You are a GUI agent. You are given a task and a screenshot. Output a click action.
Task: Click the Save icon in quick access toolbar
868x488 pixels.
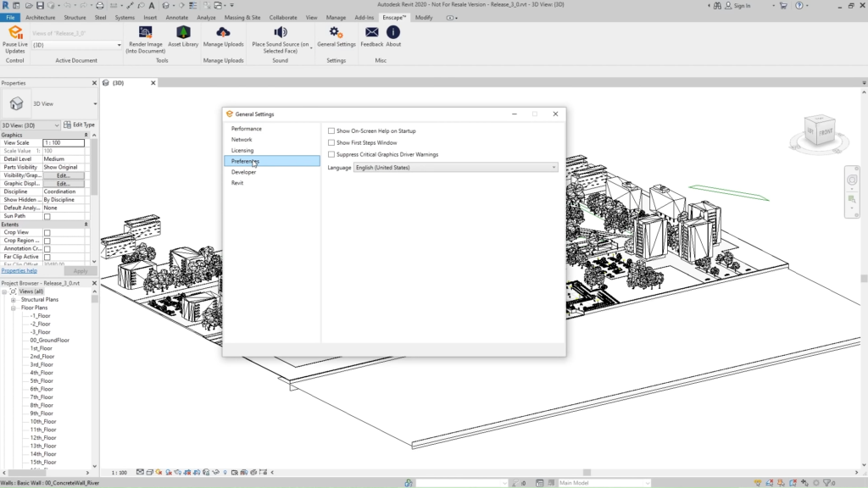(40, 6)
